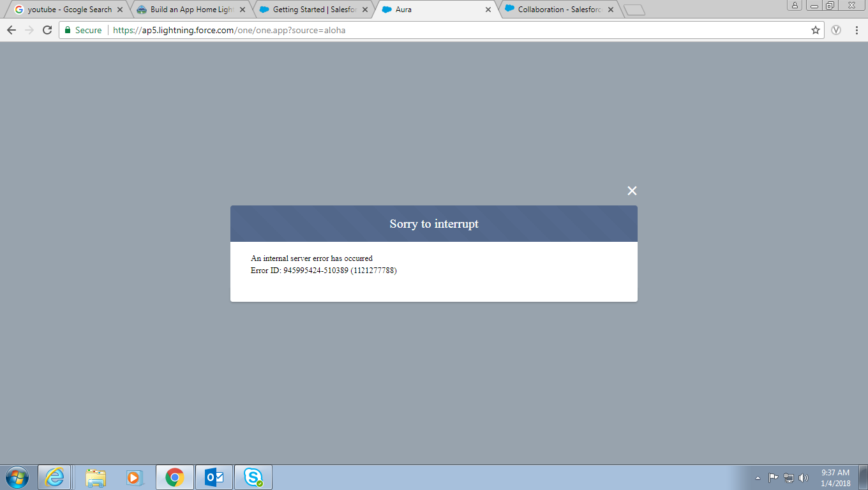Bookmark this page with the star icon
The image size is (868, 490).
tap(815, 30)
